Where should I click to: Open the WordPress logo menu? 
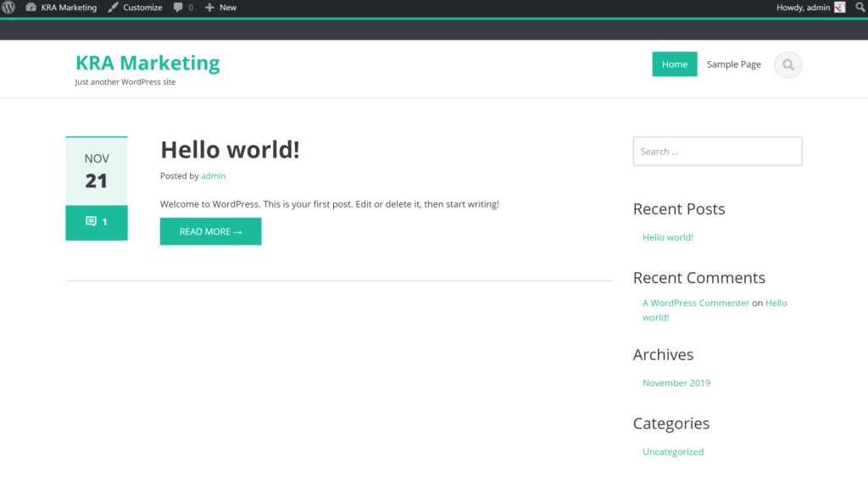pyautogui.click(x=8, y=8)
